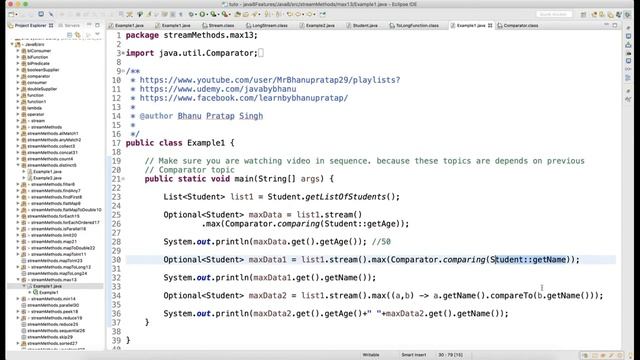This screenshot has width=640, height=360.
Task: Click the green Run toolbar icon
Action: point(202,14)
